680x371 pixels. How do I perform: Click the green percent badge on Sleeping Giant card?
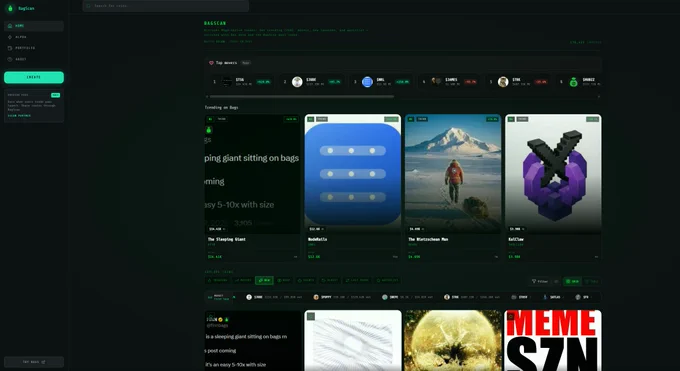click(x=291, y=119)
